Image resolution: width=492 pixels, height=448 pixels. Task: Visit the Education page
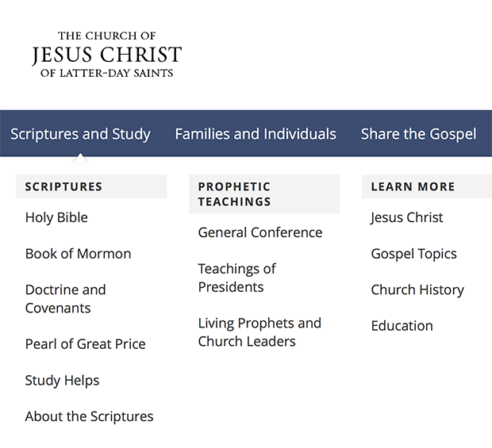tap(402, 326)
